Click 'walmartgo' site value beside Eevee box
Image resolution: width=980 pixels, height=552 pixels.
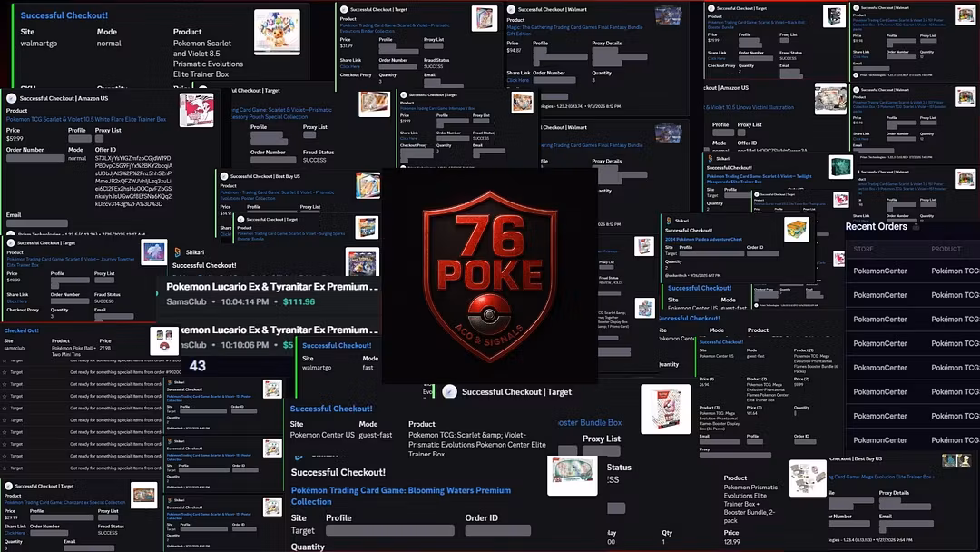tap(39, 44)
